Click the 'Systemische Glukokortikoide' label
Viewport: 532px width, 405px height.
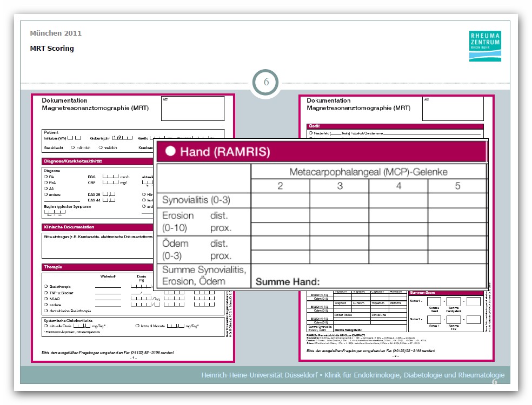pyautogui.click(x=68, y=320)
